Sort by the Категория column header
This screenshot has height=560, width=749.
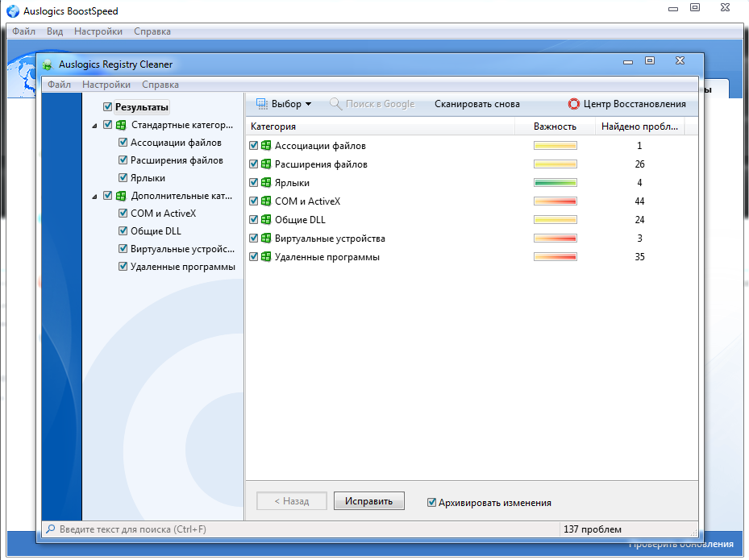tap(381, 127)
